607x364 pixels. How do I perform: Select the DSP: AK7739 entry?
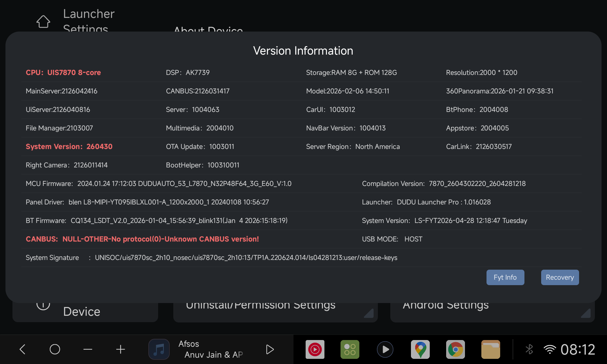[x=188, y=72]
